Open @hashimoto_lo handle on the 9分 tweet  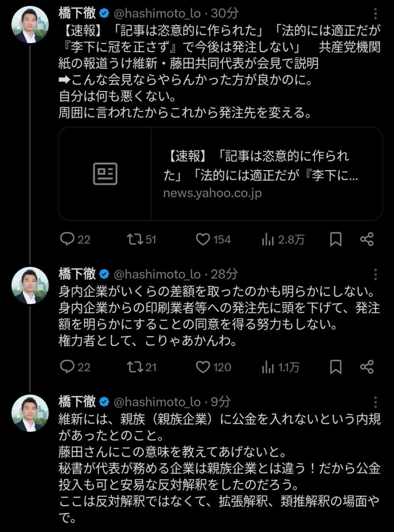[x=157, y=402]
